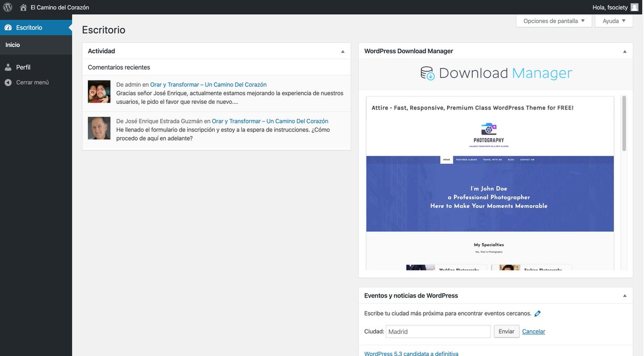Click admin's comment text starting Gracias señor
The width and height of the screenshot is (644, 356).
tap(230, 97)
